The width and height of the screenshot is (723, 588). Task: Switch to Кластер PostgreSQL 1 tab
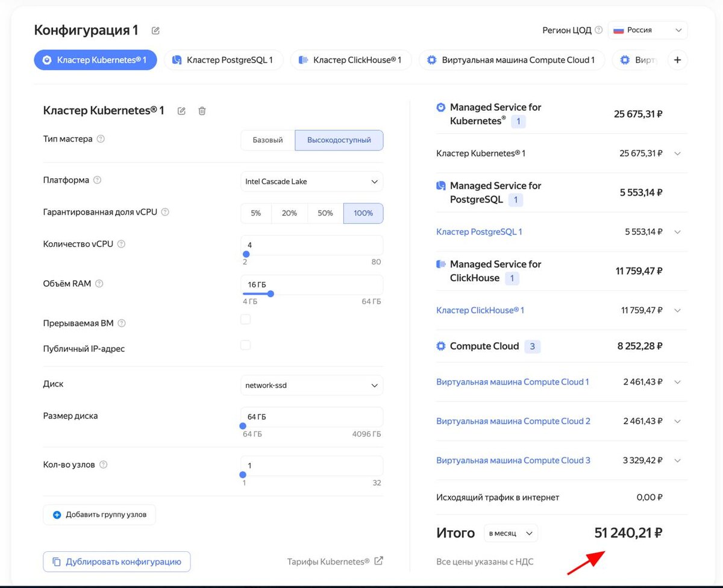224,60
